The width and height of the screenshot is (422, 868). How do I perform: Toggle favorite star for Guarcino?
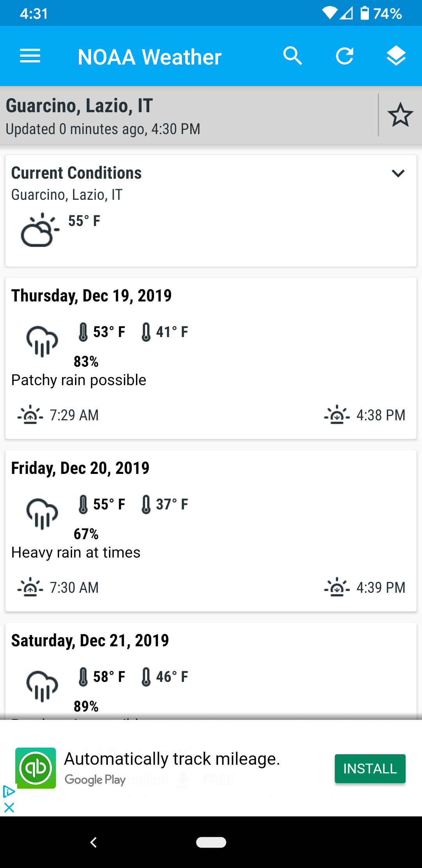[x=400, y=115]
